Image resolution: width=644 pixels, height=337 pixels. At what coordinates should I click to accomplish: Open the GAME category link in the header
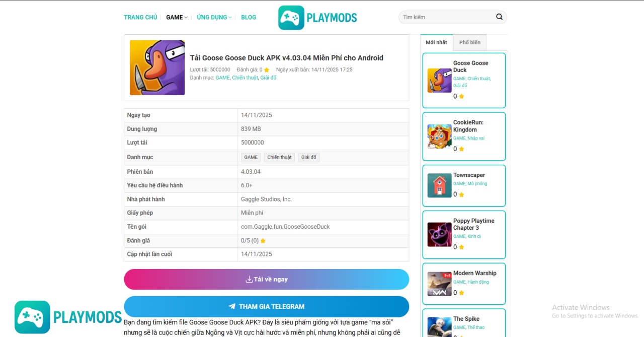[222, 78]
